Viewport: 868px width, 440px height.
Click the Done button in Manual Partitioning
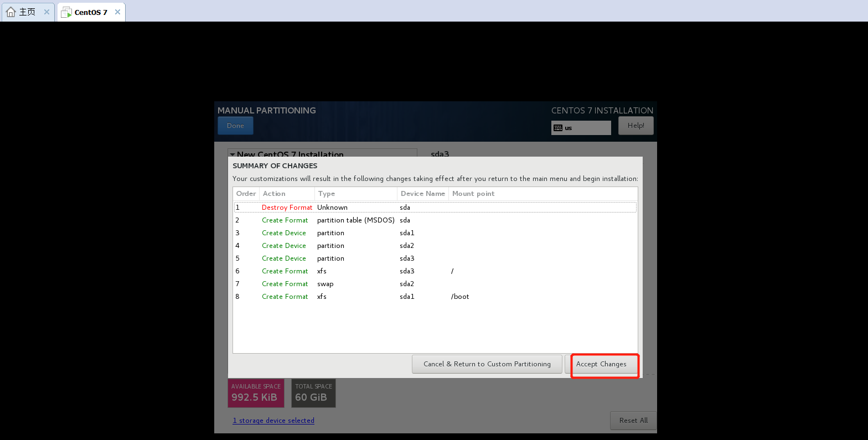click(235, 126)
